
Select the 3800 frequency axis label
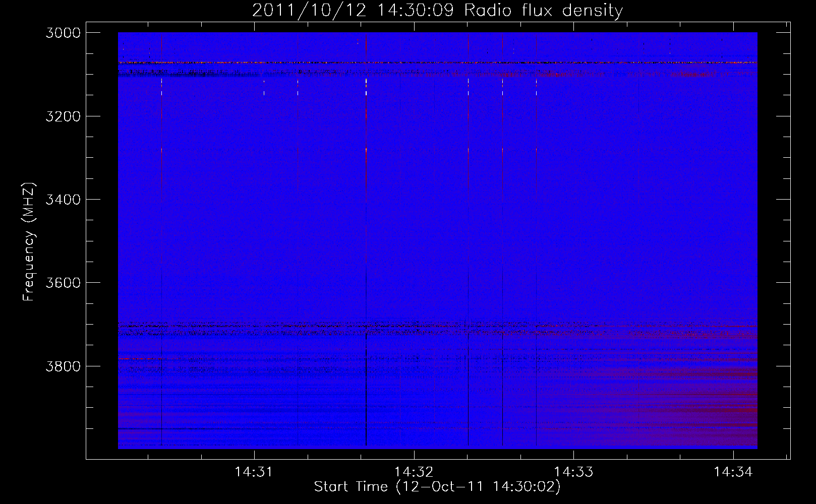[x=63, y=366]
